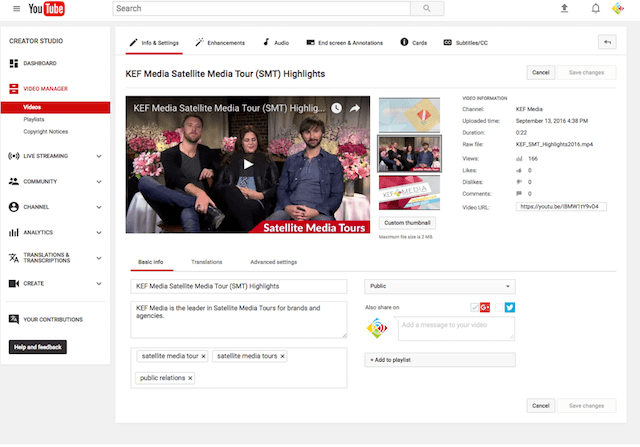640x447 pixels.
Task: Open the hamburger guide menu
Action: [16, 9]
